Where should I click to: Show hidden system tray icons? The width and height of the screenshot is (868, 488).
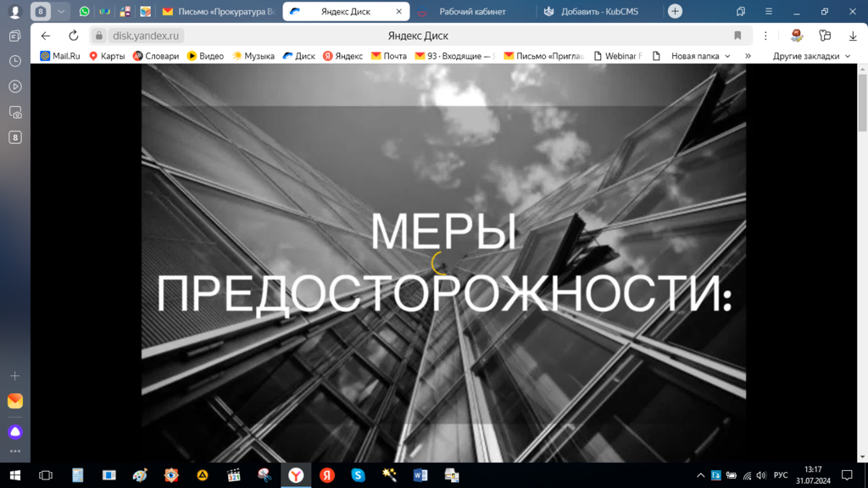point(700,475)
